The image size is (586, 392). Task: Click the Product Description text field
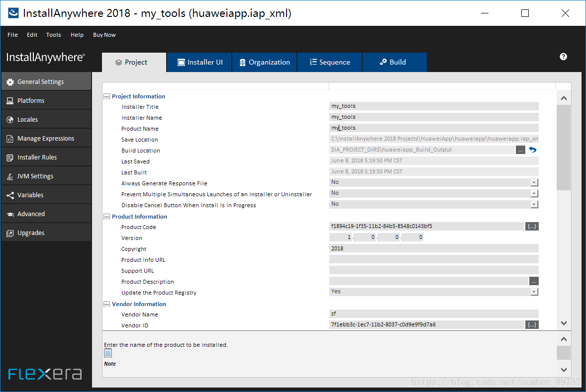[x=429, y=281]
